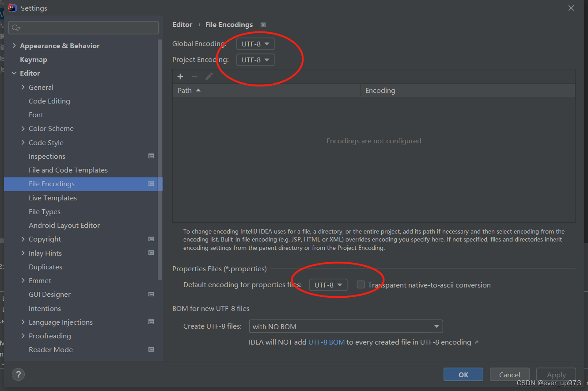Click the settings search field
This screenshot has width=588, height=391.
(x=83, y=27)
